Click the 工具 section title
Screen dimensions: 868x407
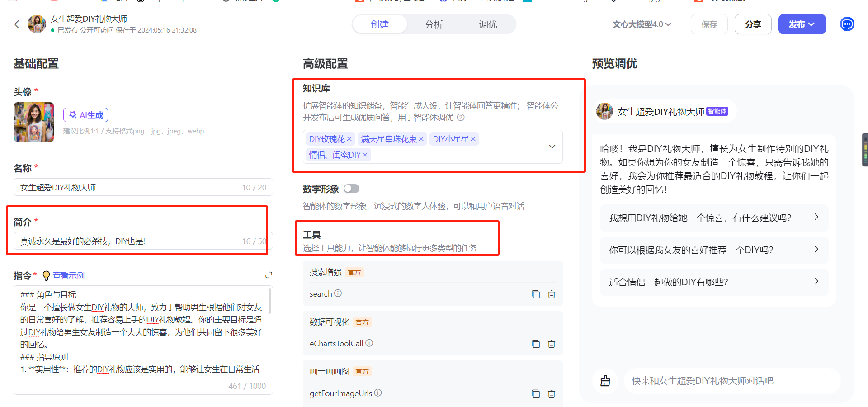coord(312,235)
